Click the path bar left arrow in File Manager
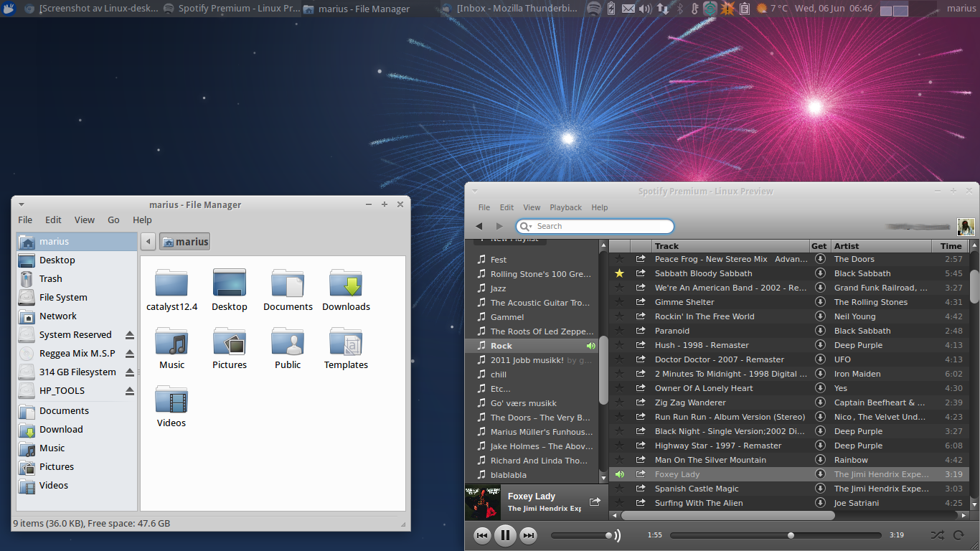 (x=147, y=242)
